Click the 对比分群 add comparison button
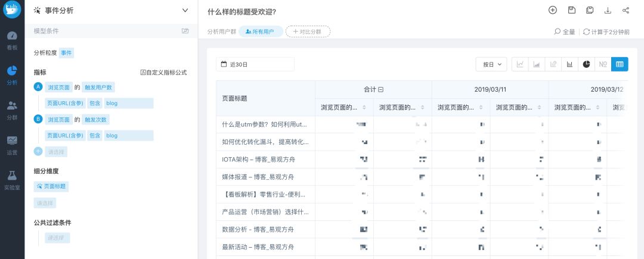 [308, 32]
